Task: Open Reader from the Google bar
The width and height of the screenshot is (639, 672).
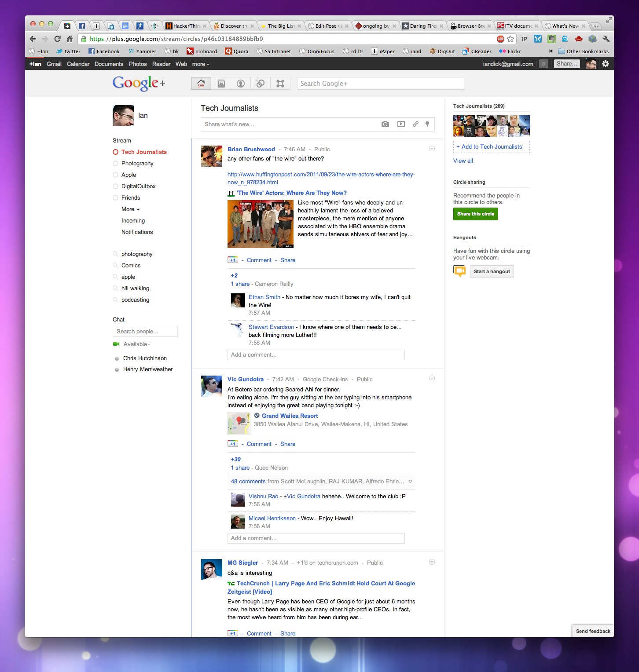Action: click(x=161, y=64)
